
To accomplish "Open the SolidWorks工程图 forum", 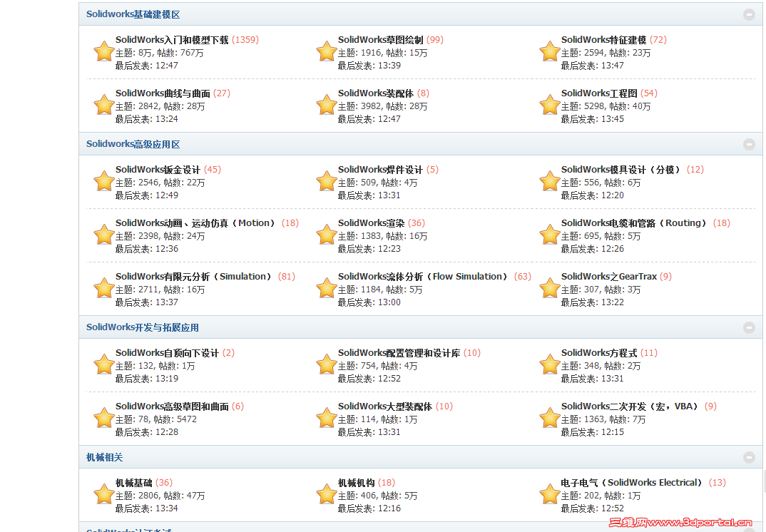I will pos(599,93).
